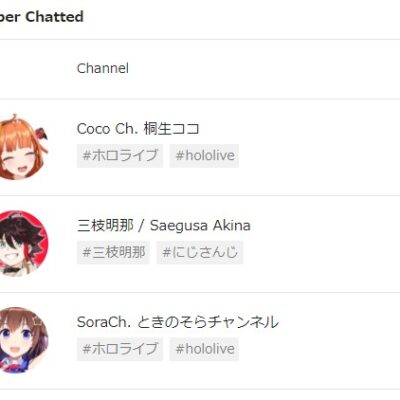This screenshot has height=400, width=400.
Task: Select SoraCh. row's empty right side
Action: pos(339,340)
